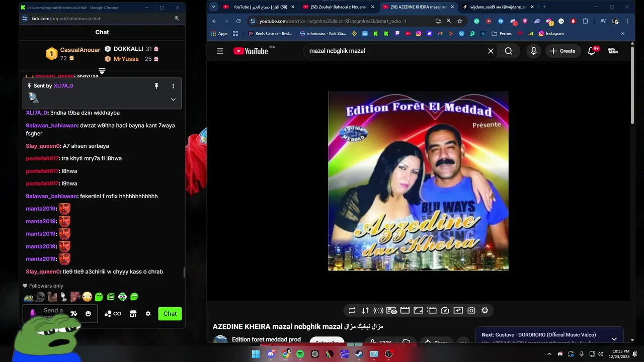
Task: Bookmark this page with the star icon
Action: [x=460, y=21]
